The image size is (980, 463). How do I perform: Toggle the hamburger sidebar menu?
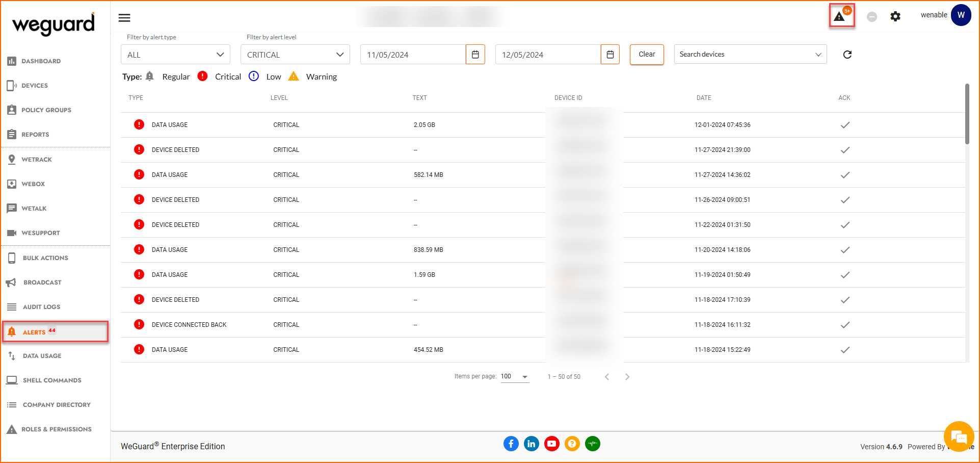tap(124, 18)
